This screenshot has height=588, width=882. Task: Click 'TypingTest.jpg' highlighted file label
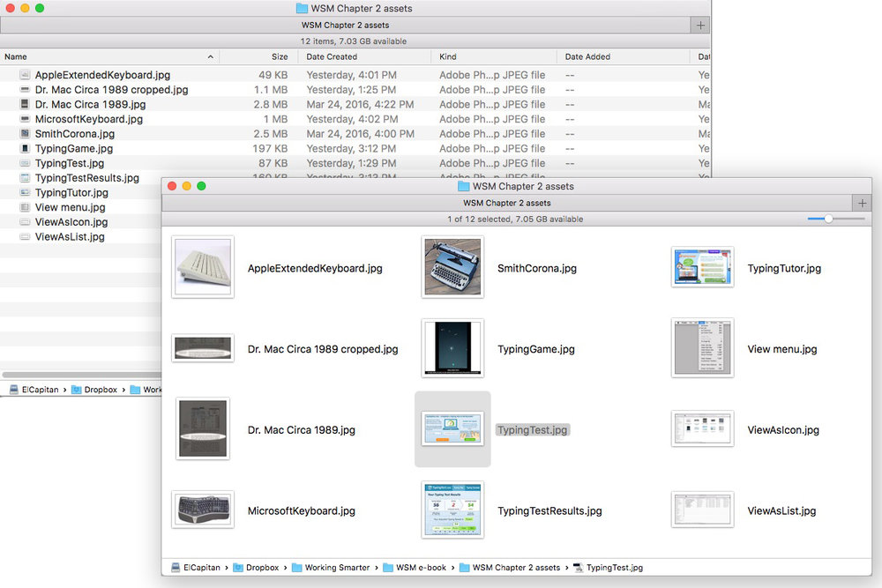click(532, 429)
